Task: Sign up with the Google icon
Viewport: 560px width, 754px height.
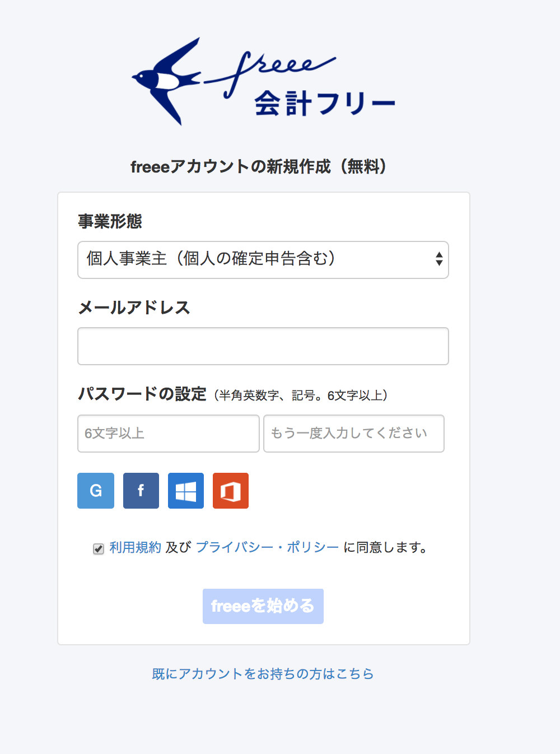Action: [x=96, y=491]
